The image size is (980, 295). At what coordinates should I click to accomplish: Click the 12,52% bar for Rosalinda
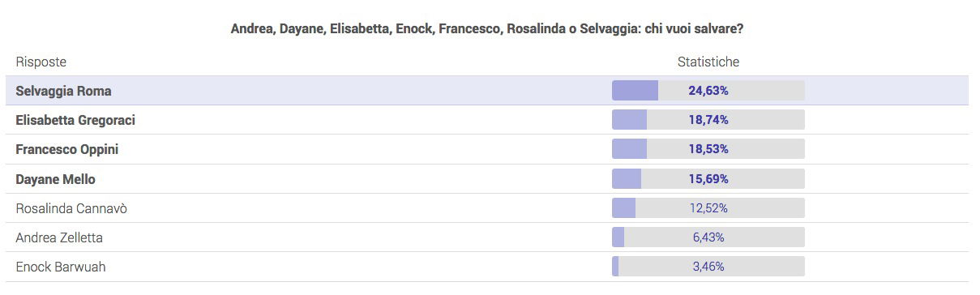click(x=708, y=208)
